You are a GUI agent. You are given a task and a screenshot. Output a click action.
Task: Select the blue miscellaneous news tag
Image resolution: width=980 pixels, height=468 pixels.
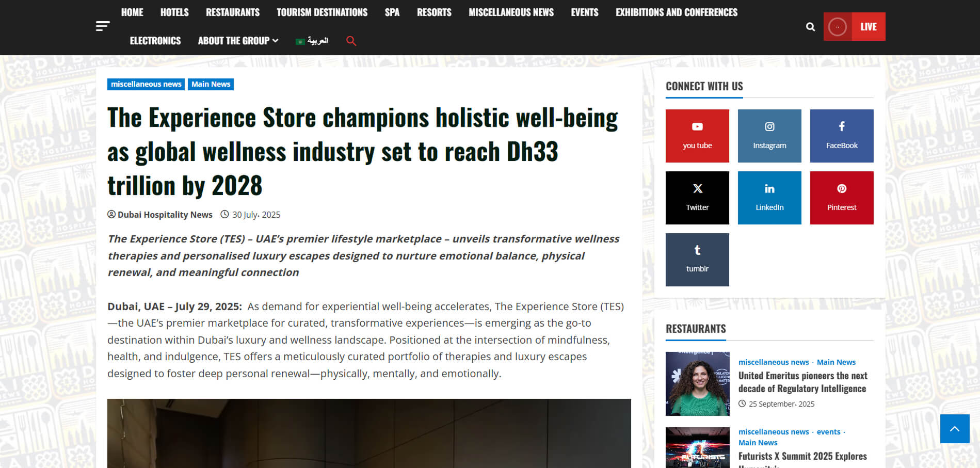point(146,84)
